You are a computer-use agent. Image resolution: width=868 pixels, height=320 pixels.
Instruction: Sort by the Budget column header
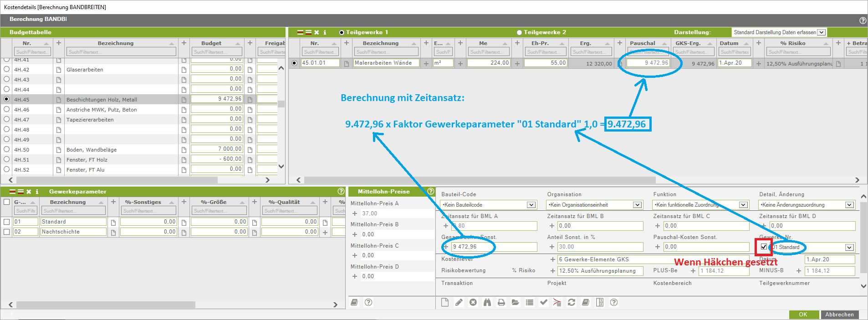pyautogui.click(x=211, y=43)
